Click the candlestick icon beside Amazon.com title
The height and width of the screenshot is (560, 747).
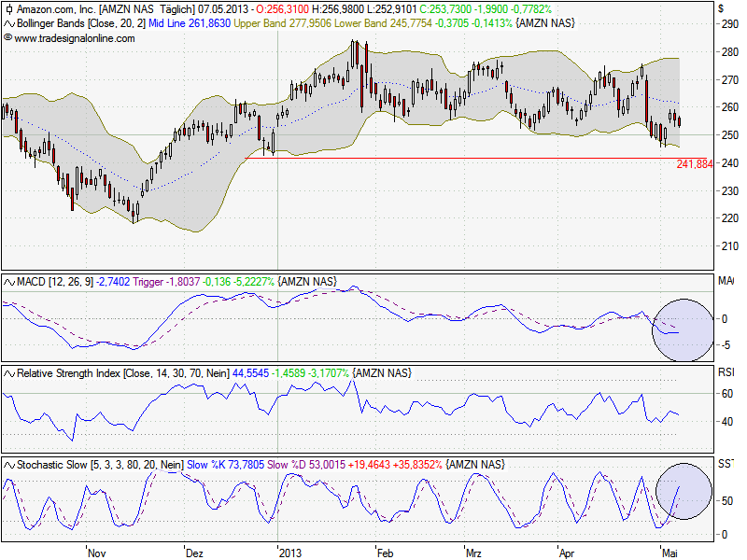tap(8, 8)
